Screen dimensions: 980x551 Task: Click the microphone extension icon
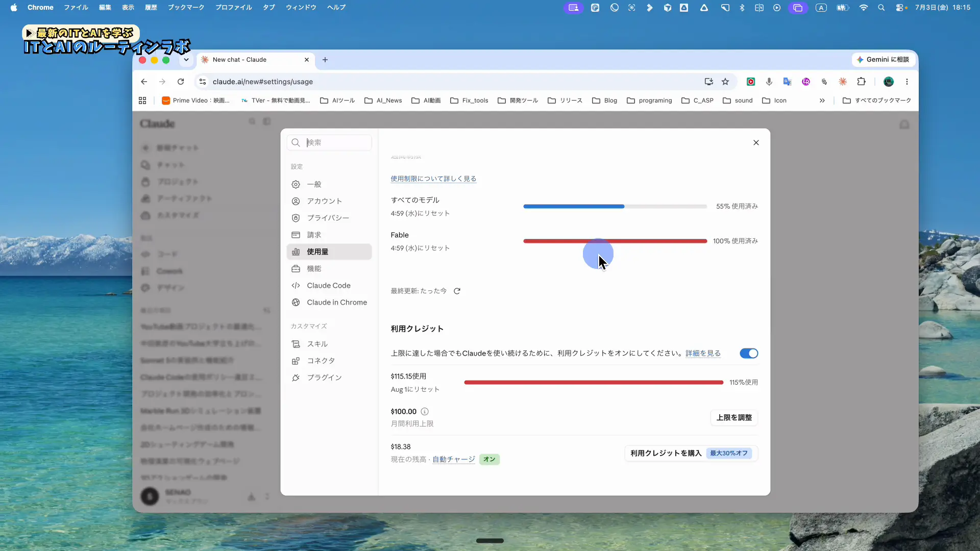pos(769,82)
